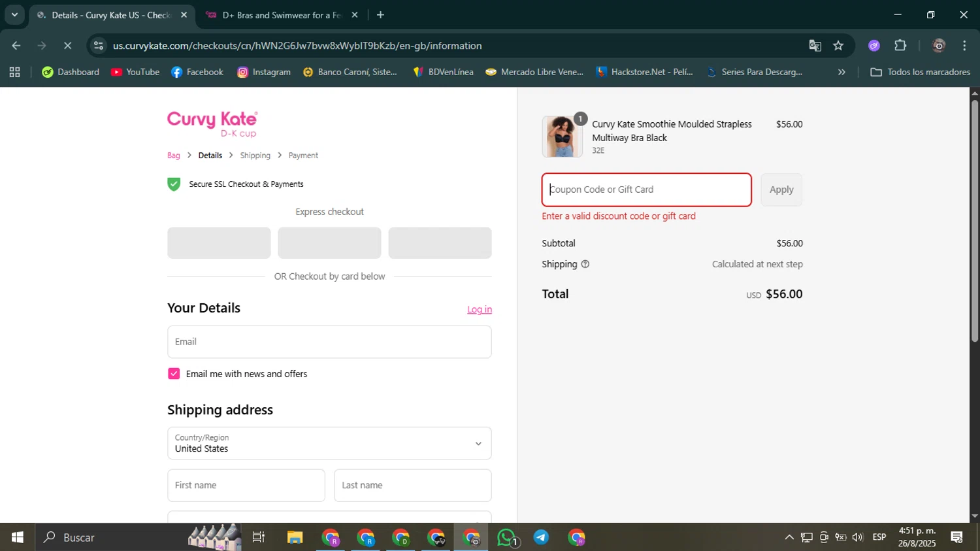Open the Instagram bookmark
The image size is (980, 551).
264,72
